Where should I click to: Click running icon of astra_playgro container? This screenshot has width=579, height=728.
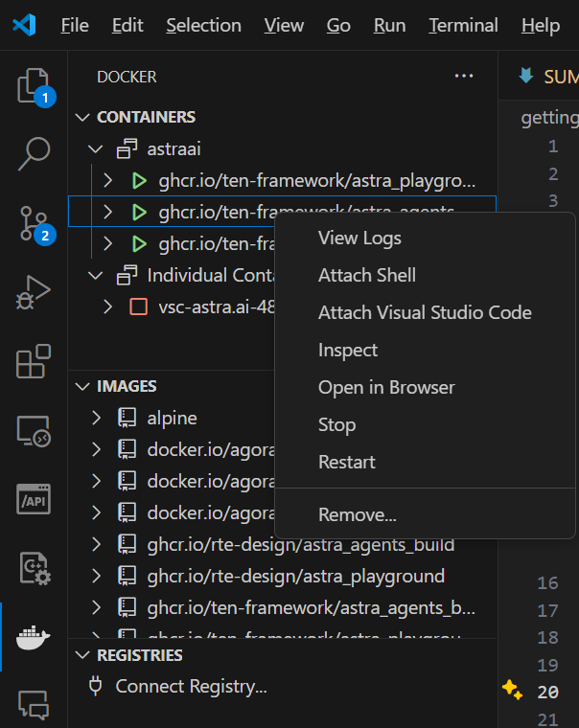[x=139, y=181]
